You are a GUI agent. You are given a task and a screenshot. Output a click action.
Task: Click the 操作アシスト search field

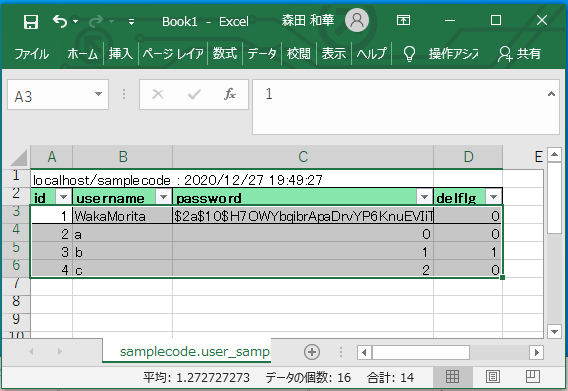coord(454,54)
